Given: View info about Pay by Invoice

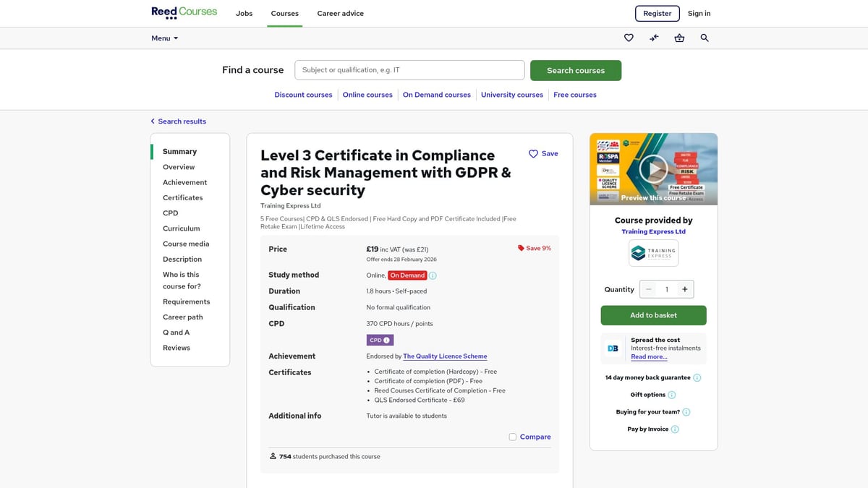Looking at the screenshot, I should (673, 429).
